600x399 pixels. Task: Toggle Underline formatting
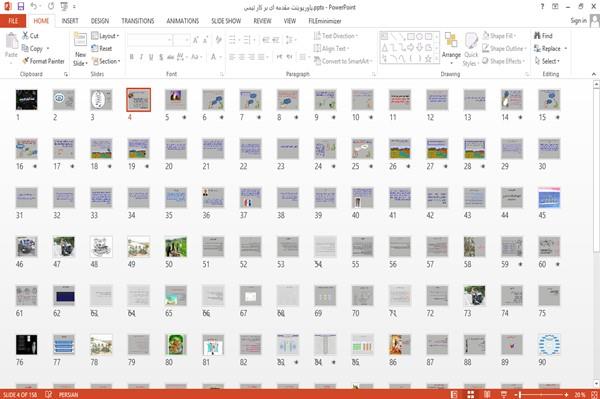click(x=151, y=57)
